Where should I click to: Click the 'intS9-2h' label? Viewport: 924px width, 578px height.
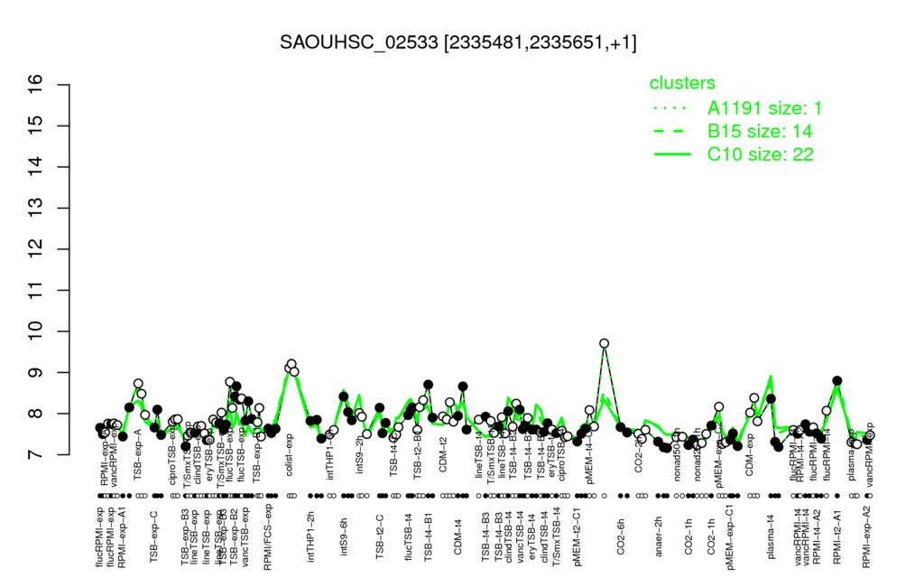(x=360, y=453)
